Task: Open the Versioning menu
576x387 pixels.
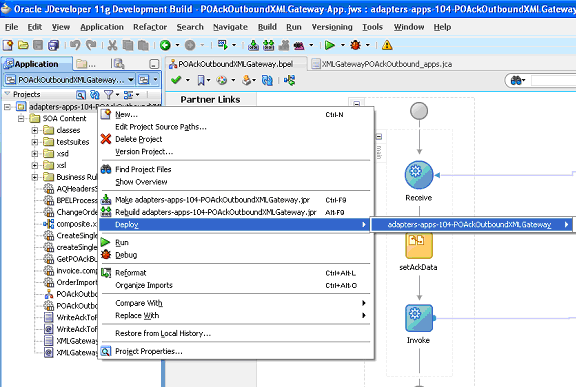Action: pyautogui.click(x=332, y=27)
